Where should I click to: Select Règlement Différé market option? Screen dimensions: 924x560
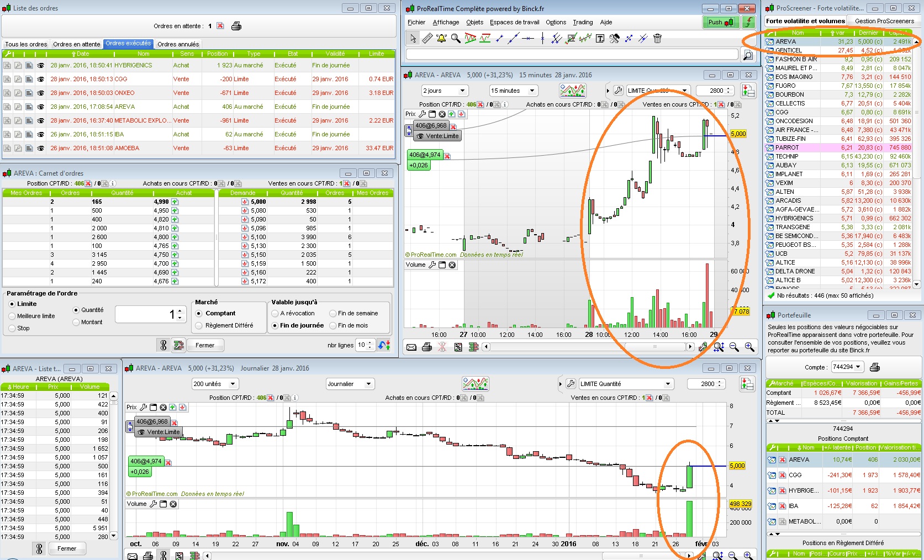[199, 326]
